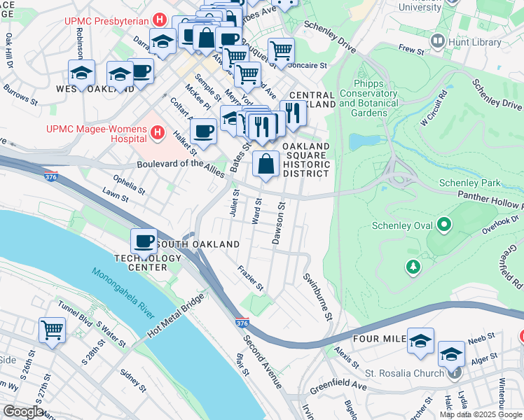Open the Google logo link
Screen dimensions: 524x420
[23, 412]
